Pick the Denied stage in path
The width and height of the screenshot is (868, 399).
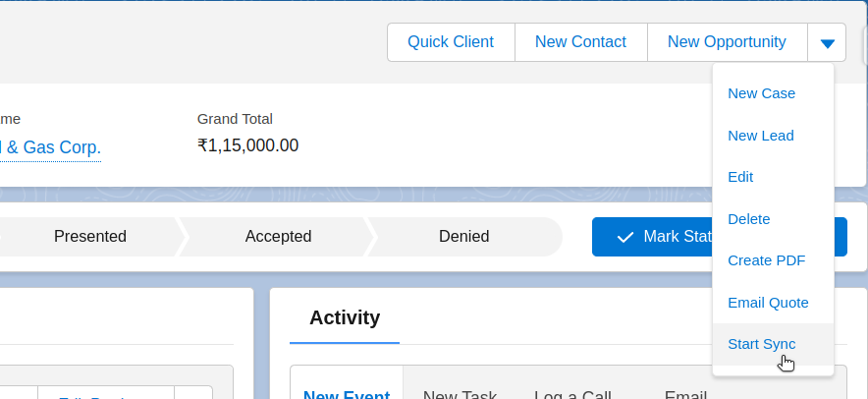click(x=464, y=237)
